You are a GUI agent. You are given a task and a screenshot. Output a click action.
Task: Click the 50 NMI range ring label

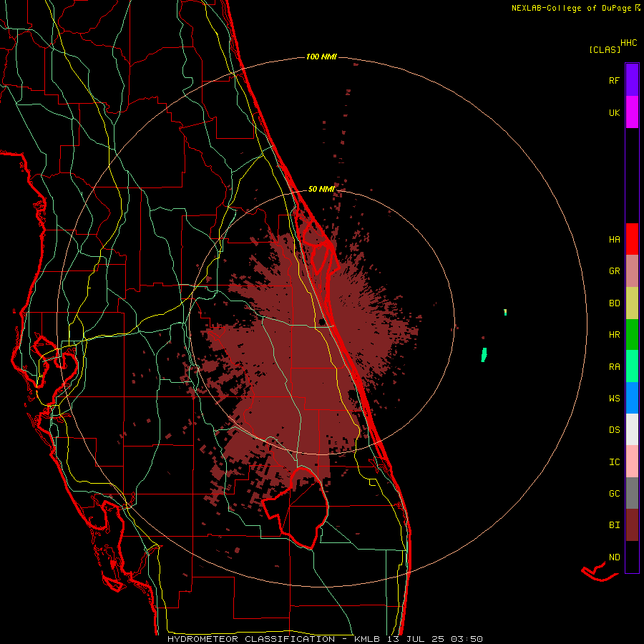321,189
